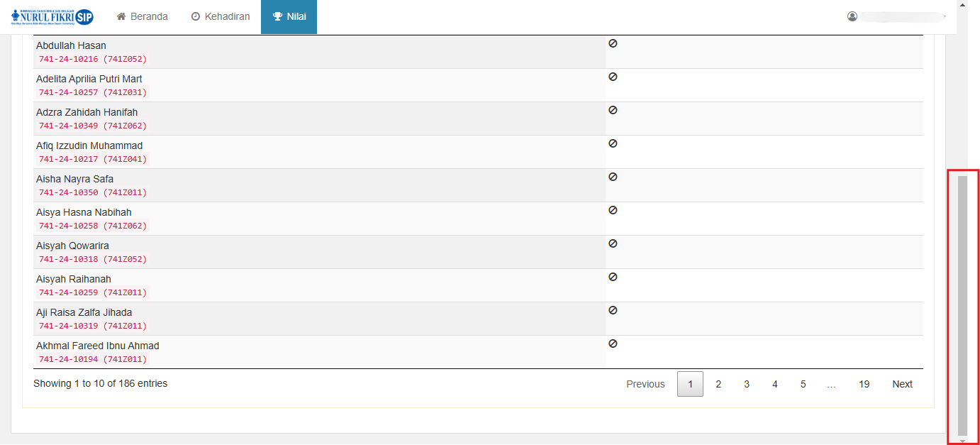Click the Nurul Fikri SIP logo
The width and height of the screenshot is (980, 445).
click(x=52, y=16)
